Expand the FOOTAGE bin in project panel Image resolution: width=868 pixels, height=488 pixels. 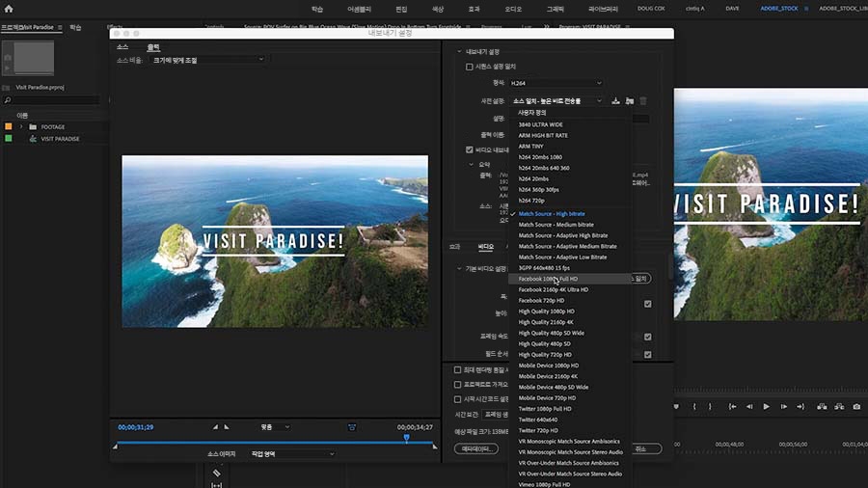21,126
